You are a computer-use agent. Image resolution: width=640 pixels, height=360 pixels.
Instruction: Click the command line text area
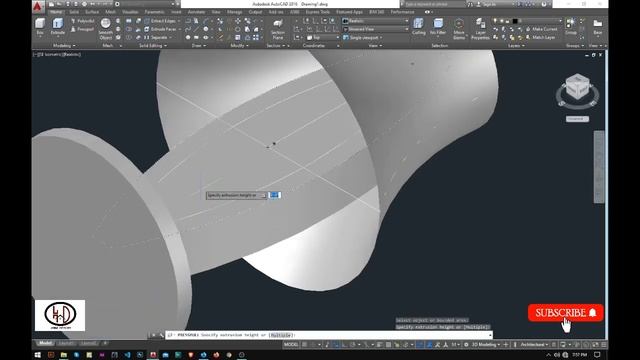[329, 335]
